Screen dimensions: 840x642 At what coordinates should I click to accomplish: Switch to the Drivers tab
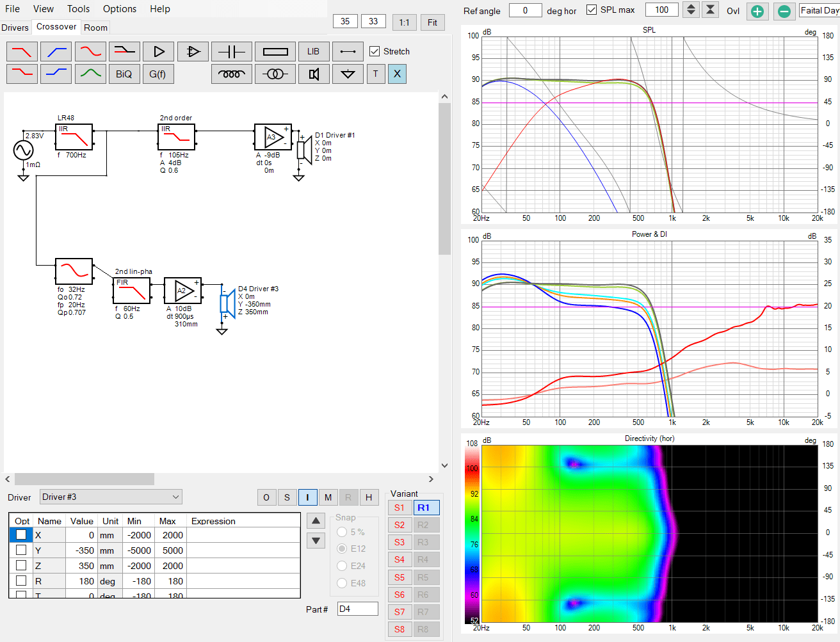[15, 28]
